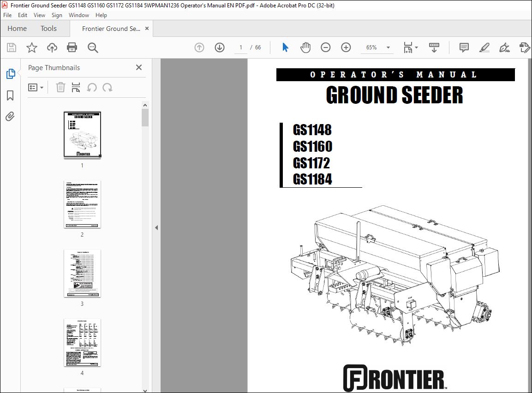Click the insert pages icon in the thumbnails toolbar
This screenshot has height=393, width=532.
(76, 88)
